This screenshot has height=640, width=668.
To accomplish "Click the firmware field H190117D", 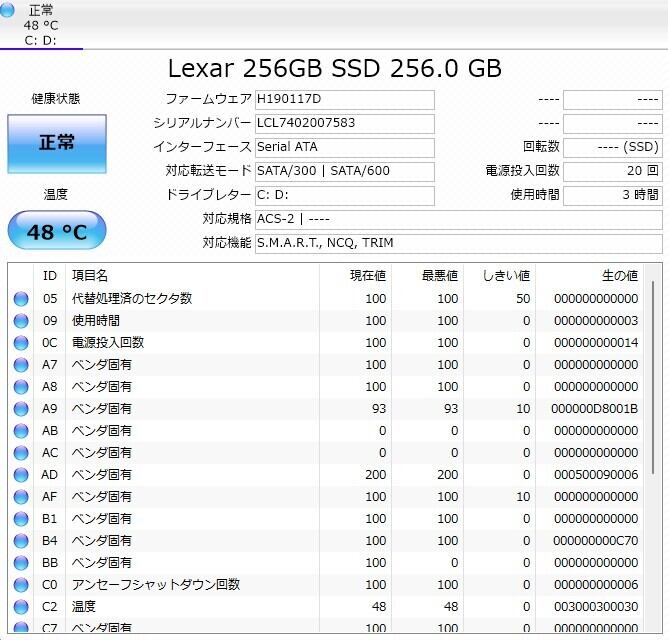I will pos(344,100).
